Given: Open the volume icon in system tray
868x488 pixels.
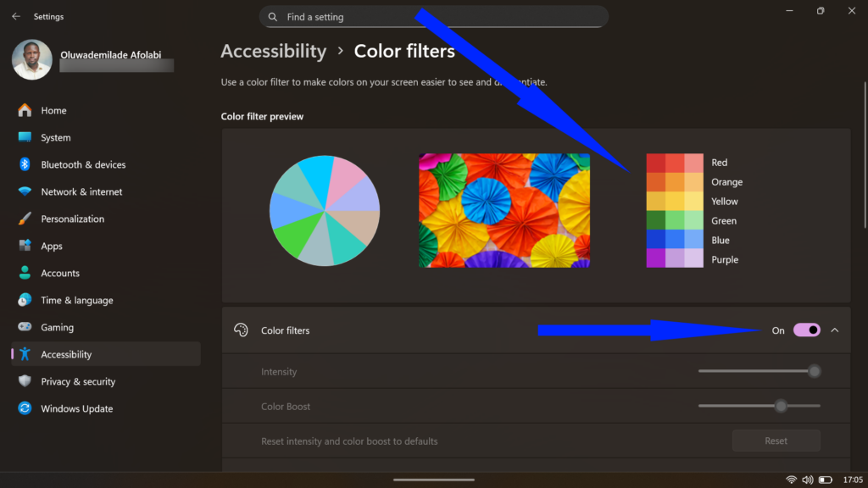Looking at the screenshot, I should (x=808, y=479).
